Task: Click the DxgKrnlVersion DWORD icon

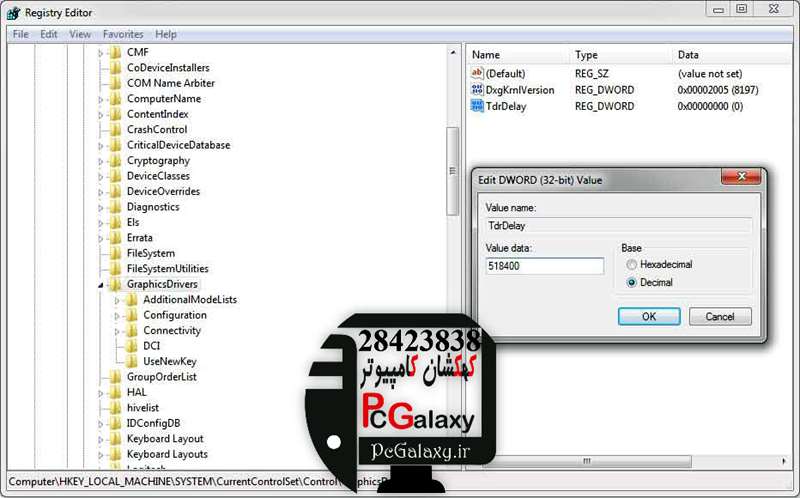Action: pyautogui.click(x=477, y=89)
